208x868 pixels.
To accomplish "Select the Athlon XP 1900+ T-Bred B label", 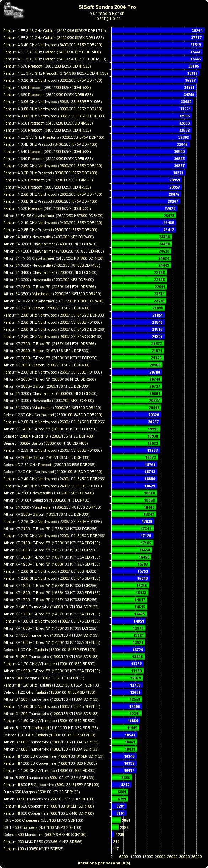I will (52, 564).
